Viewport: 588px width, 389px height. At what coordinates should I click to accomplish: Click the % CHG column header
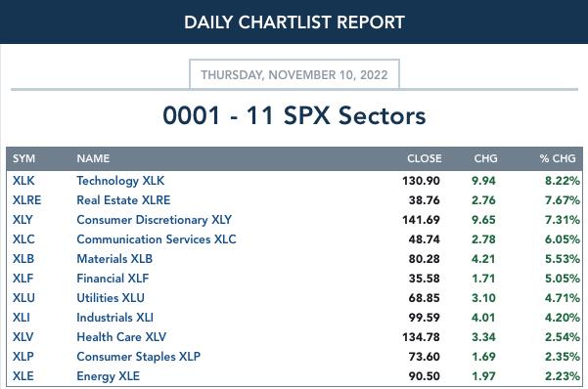[558, 158]
